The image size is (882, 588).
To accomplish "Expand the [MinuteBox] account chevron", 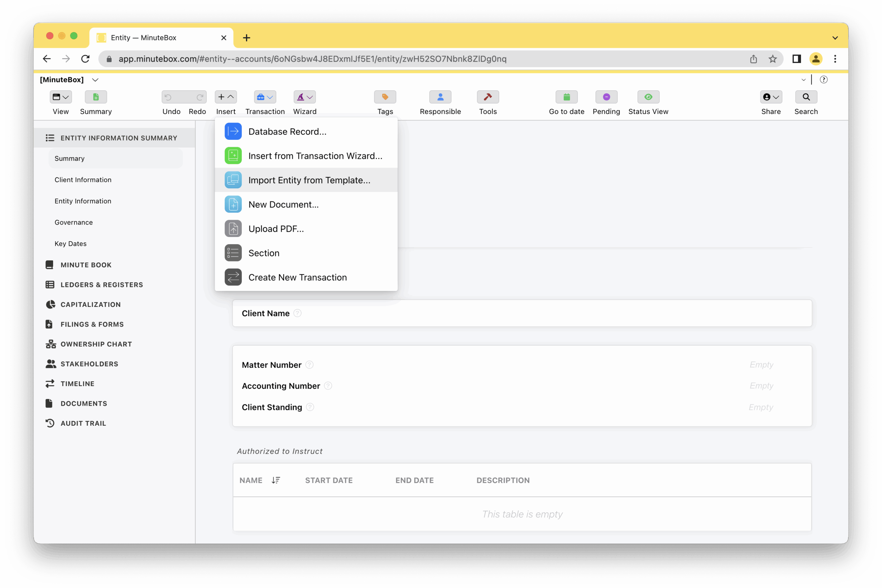I will (x=95, y=80).
